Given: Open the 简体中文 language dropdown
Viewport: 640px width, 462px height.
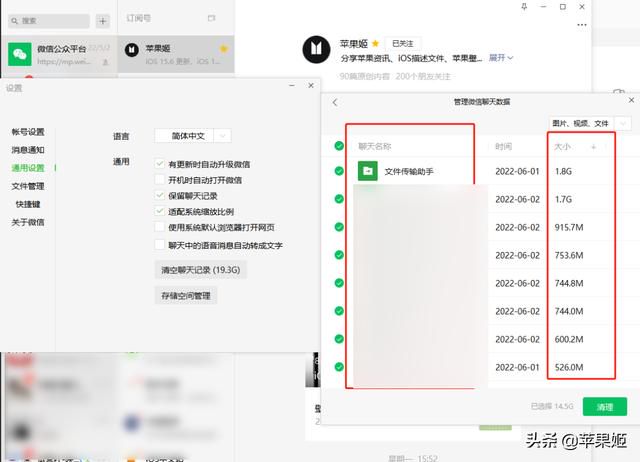Looking at the screenshot, I should [x=193, y=136].
